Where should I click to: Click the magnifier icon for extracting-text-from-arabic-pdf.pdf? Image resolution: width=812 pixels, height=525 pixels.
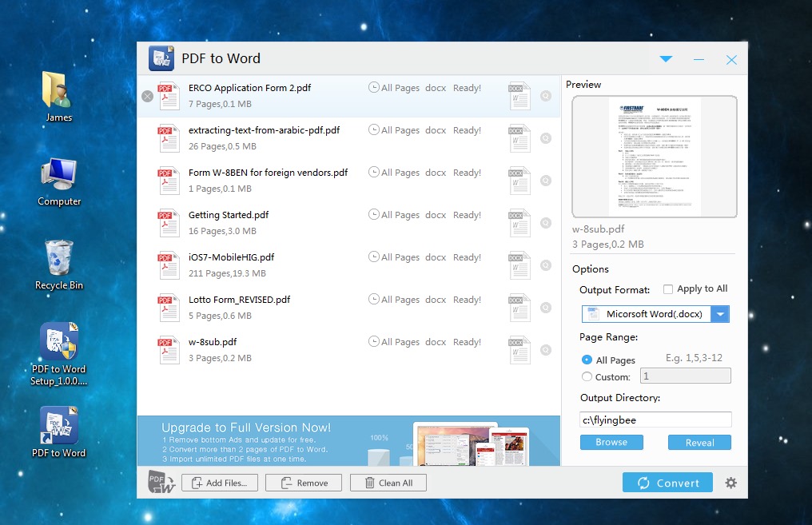546,138
